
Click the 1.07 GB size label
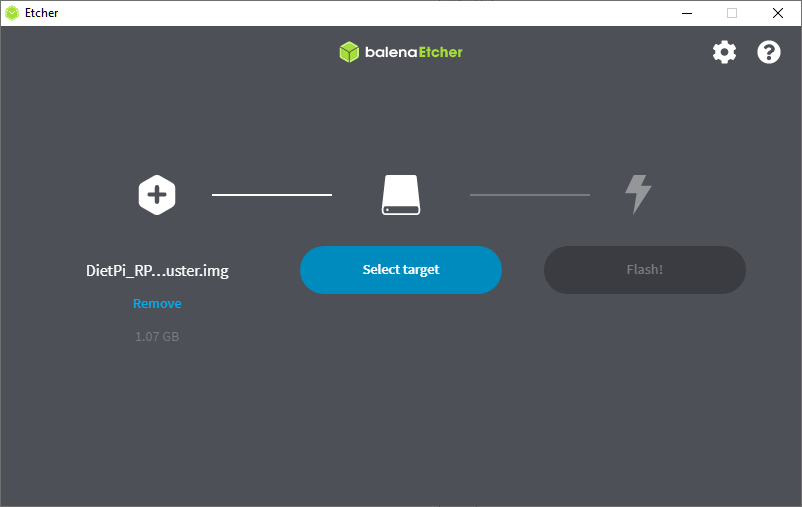[157, 337]
